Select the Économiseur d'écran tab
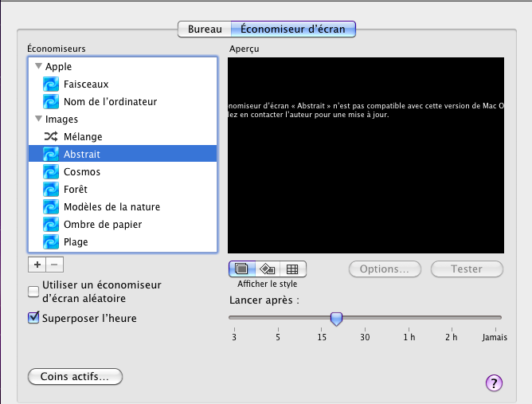This screenshot has width=532, height=404. (293, 29)
